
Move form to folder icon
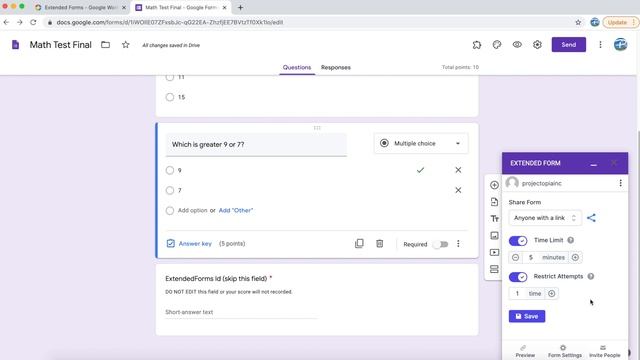[x=105, y=44]
